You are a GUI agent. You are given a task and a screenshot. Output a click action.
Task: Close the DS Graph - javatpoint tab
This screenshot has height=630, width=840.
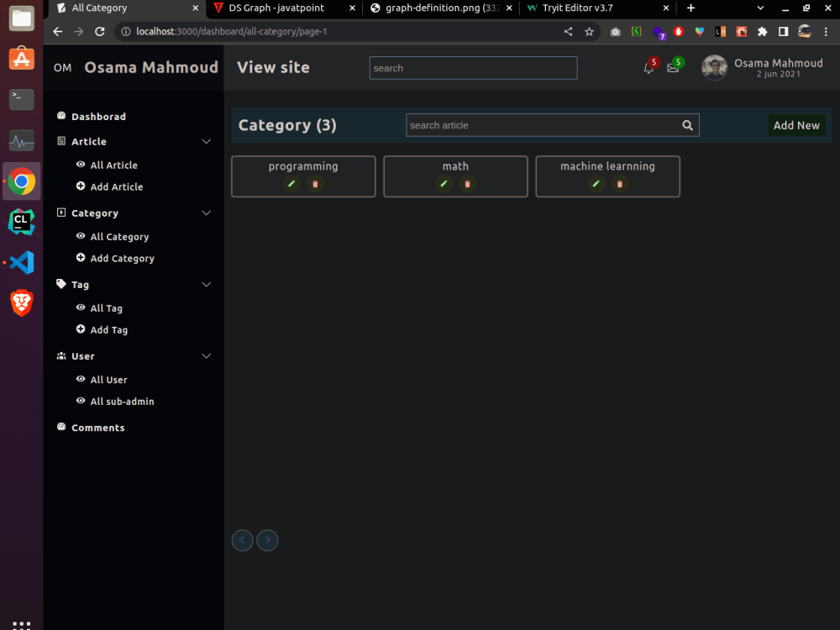click(x=352, y=8)
